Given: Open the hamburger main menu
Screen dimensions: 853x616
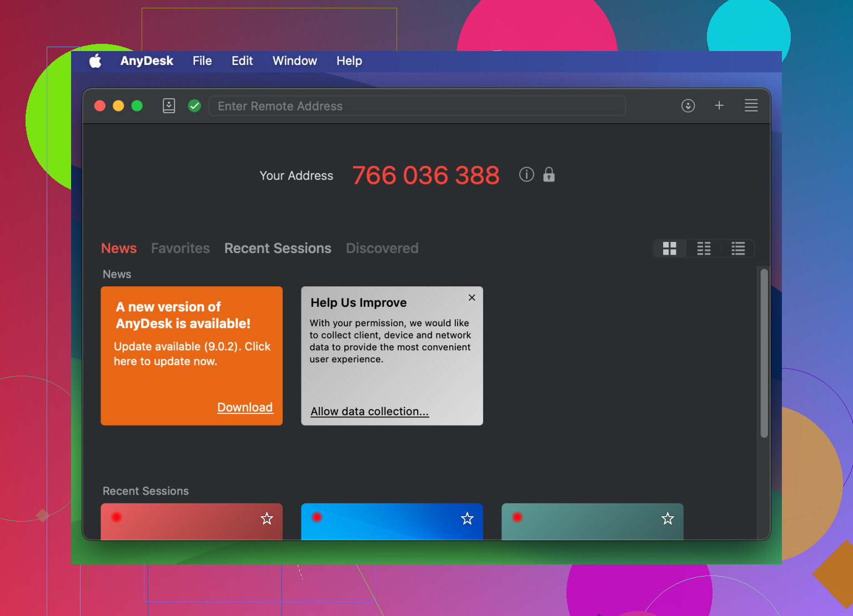Looking at the screenshot, I should (751, 105).
